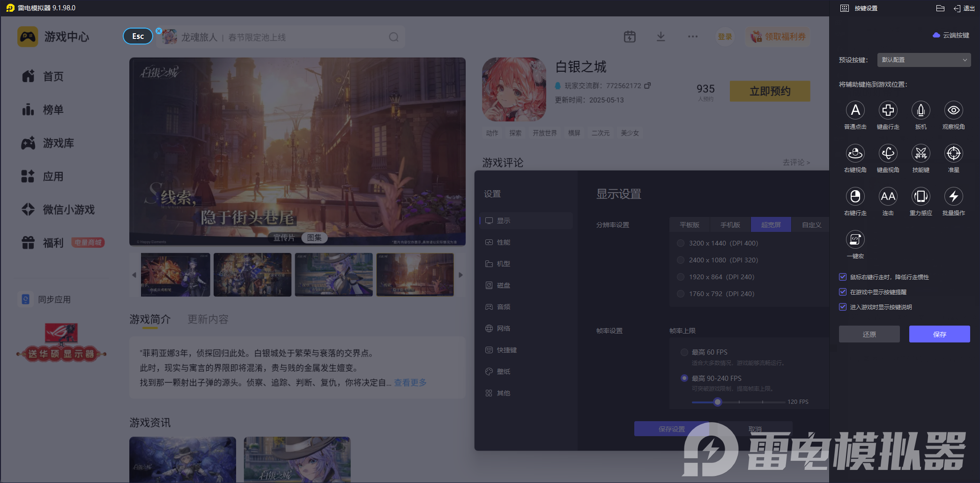Open the first screenshot thumbnail in gallery
Screen dimensions: 980x483
point(176,275)
